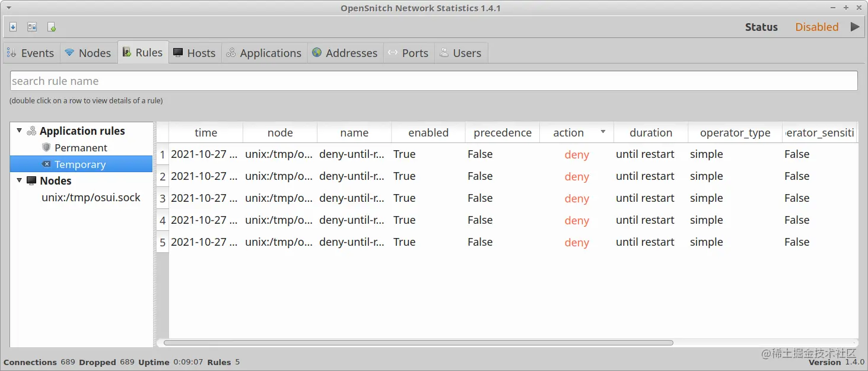Image resolution: width=868 pixels, height=371 pixels.
Task: Sort by the operator_type column header
Action: coord(735,132)
